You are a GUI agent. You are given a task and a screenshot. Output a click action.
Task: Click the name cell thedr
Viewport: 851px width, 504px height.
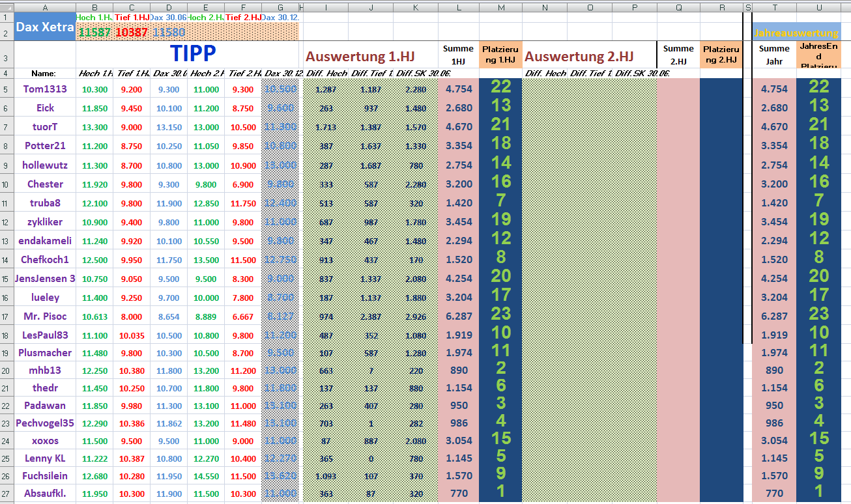[45, 387]
